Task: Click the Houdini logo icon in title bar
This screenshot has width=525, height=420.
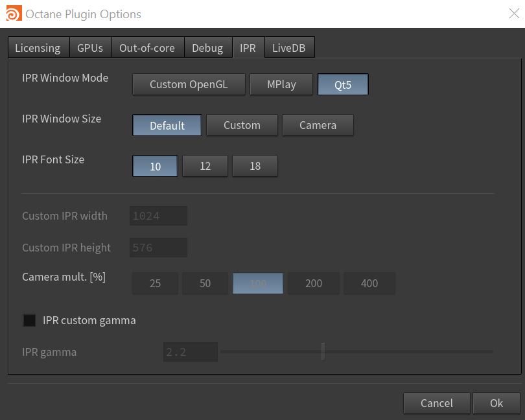Action: click(x=13, y=13)
